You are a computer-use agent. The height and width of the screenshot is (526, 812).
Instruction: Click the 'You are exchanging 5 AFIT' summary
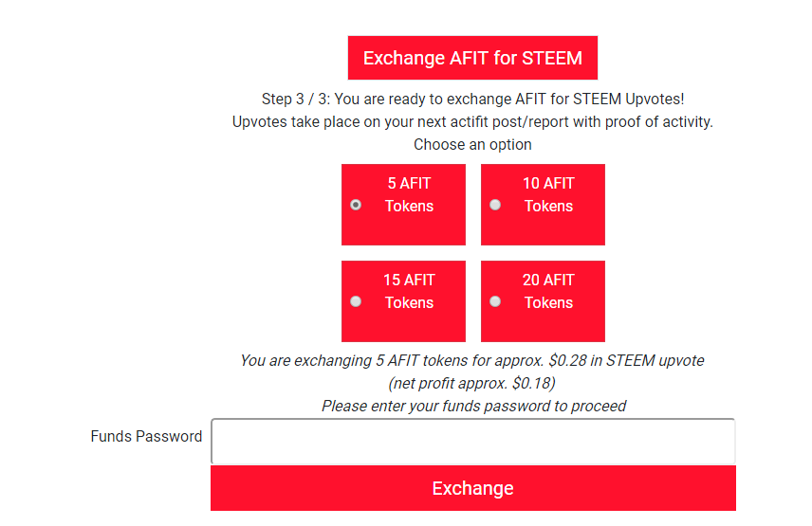(472, 360)
